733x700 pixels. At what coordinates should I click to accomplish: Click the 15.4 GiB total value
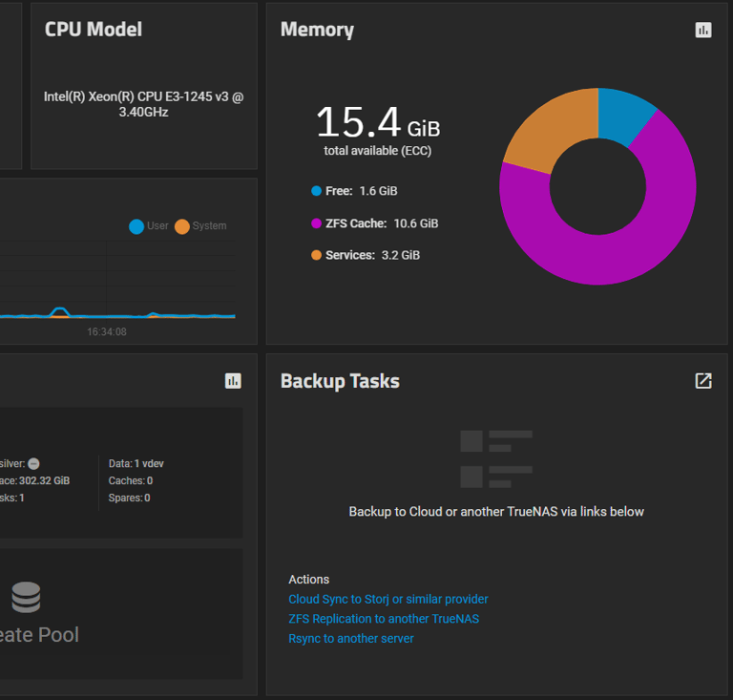click(378, 122)
